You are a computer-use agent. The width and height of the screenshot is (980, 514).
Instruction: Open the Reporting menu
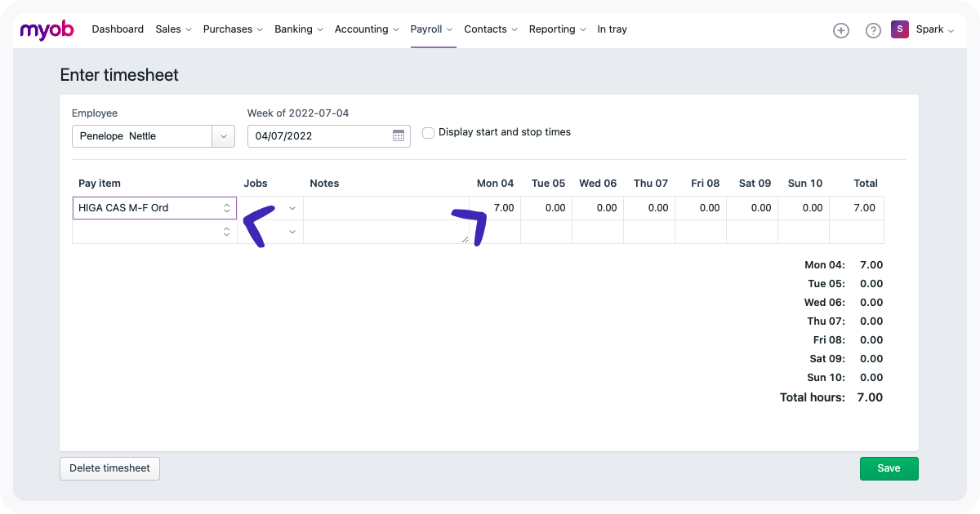coord(552,29)
